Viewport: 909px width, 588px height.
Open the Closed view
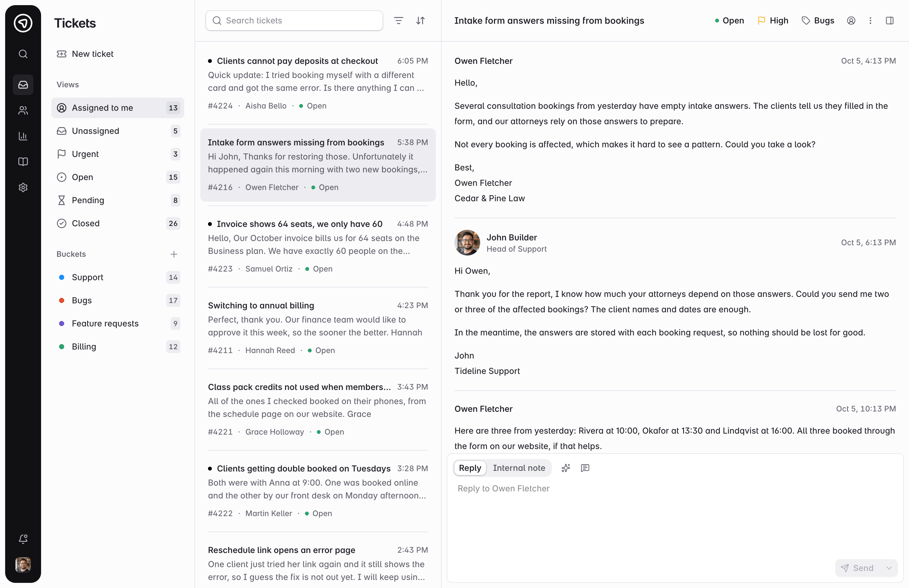point(117,223)
